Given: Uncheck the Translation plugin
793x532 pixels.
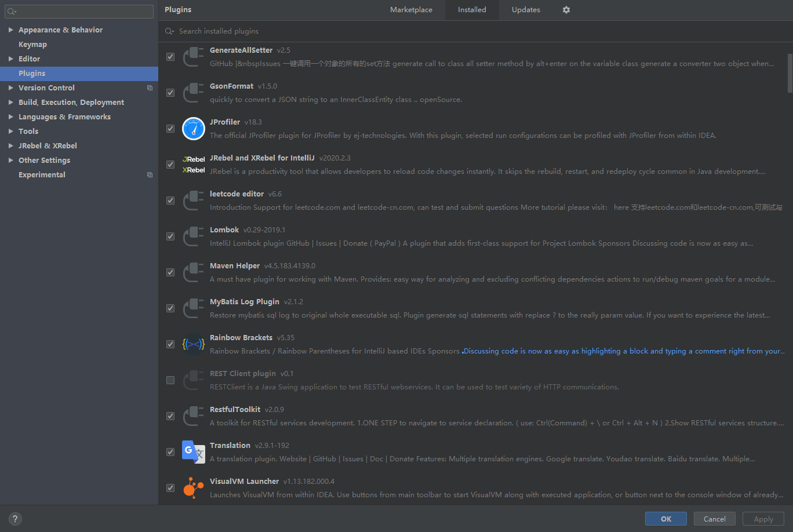Looking at the screenshot, I should click(x=170, y=452).
